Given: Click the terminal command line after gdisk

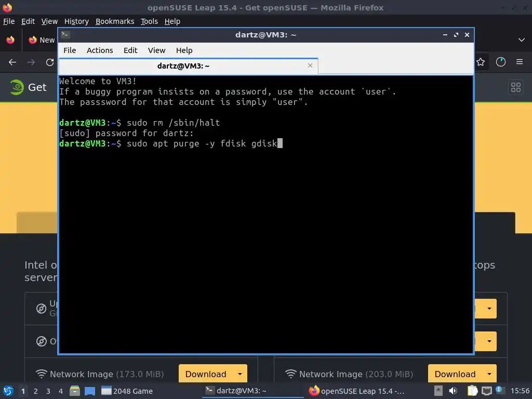Looking at the screenshot, I should coord(280,143).
